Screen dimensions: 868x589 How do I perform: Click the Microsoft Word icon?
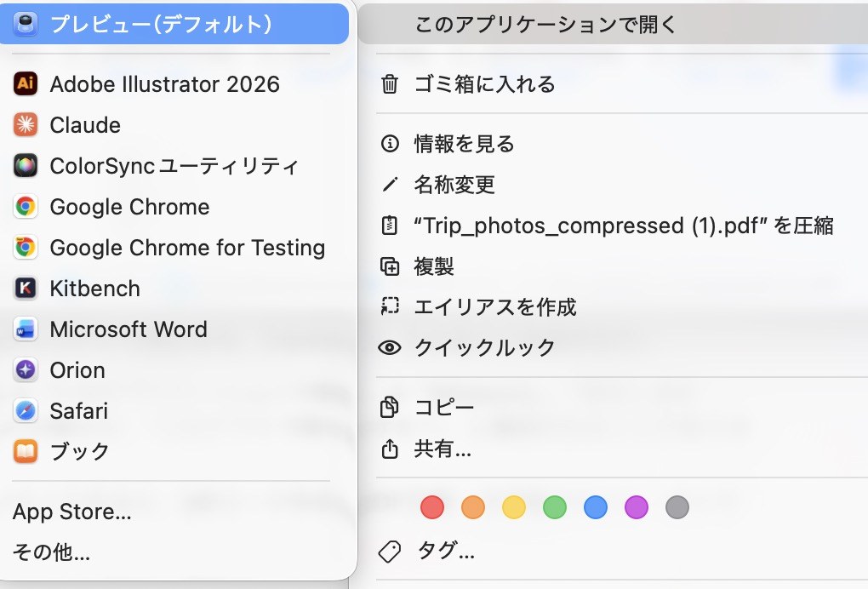(x=26, y=329)
